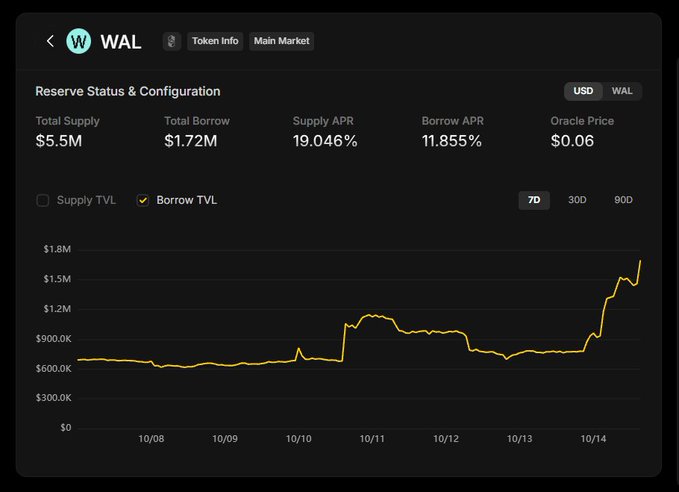Click the $5.5M total supply value
The width and height of the screenshot is (679, 492).
pyautogui.click(x=59, y=141)
